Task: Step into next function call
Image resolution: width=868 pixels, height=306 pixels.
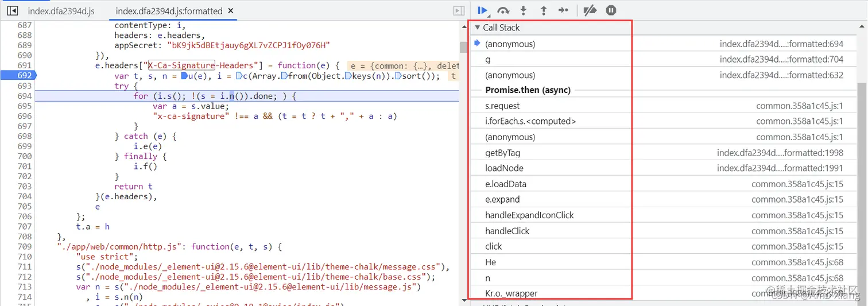Action: point(524,10)
